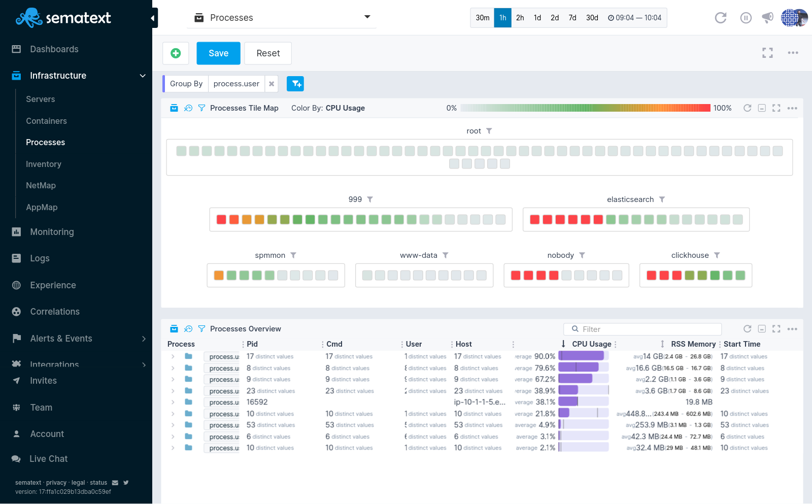Open Servers in the sidebar

(41, 99)
